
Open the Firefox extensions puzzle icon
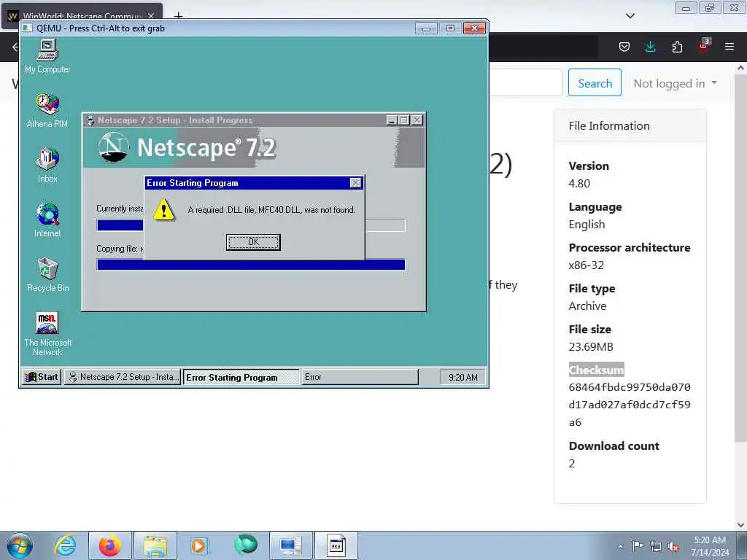pos(677,47)
